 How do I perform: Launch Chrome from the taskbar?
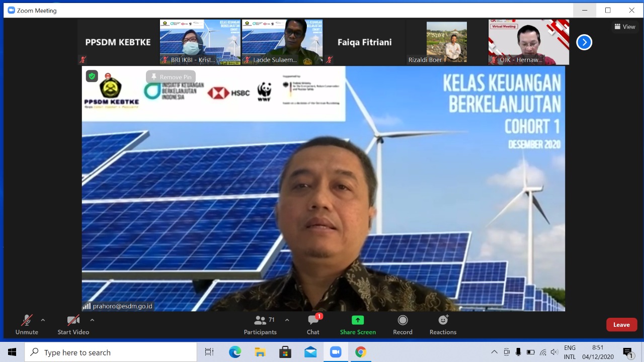point(361,352)
